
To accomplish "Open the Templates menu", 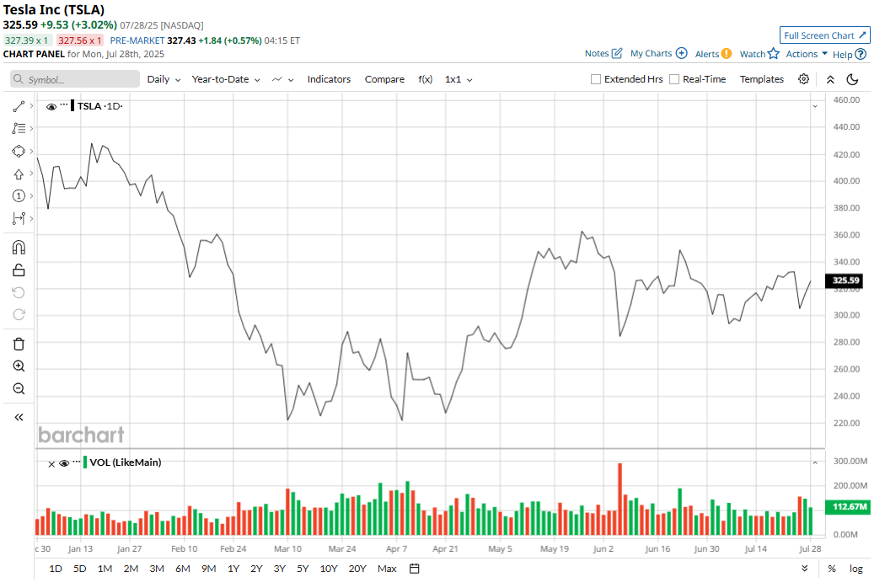I will tap(761, 79).
